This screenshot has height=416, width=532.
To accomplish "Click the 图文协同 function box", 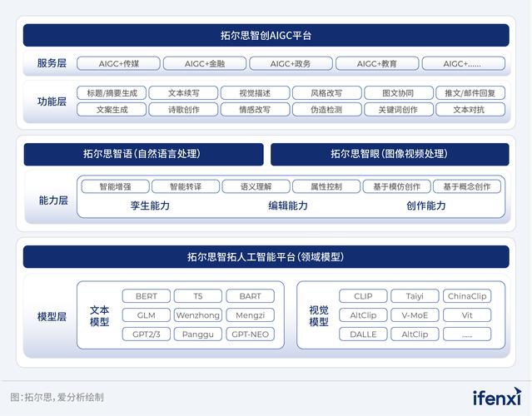I will coord(399,93).
